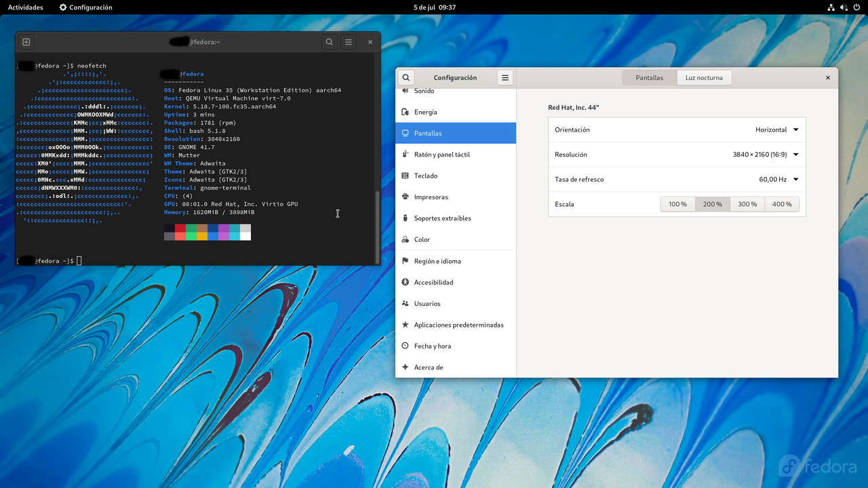Click the terminal prompt cursor
The image size is (868, 488).
(79, 261)
